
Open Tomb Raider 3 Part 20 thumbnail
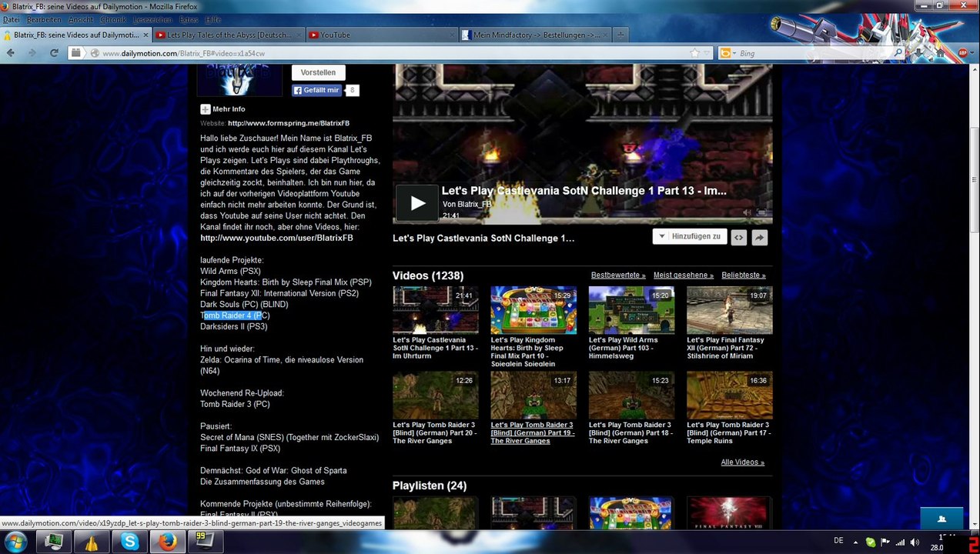click(x=436, y=395)
